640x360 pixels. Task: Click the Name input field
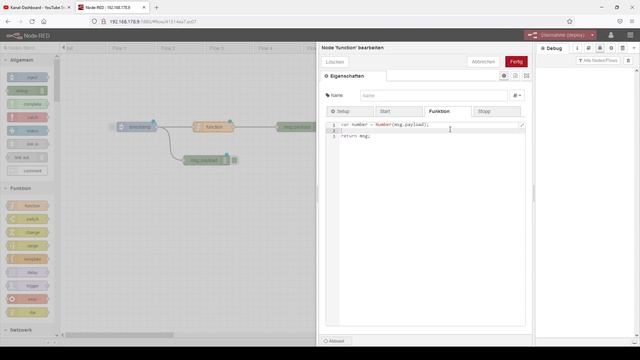point(433,96)
